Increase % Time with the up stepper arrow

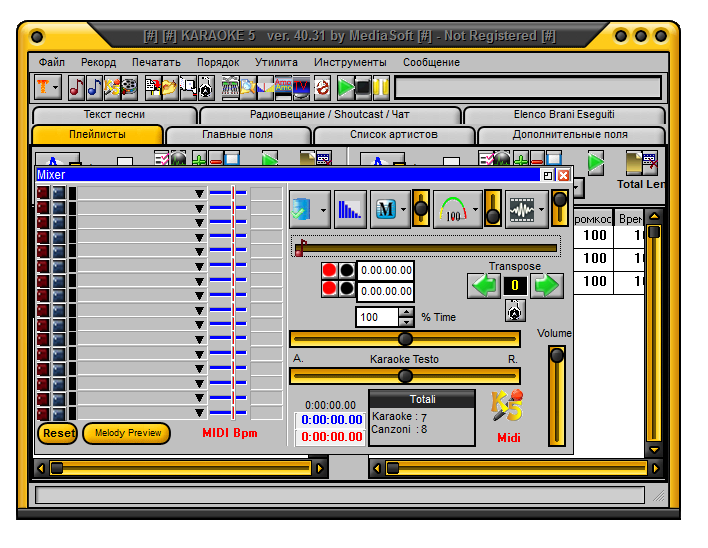[x=406, y=312]
